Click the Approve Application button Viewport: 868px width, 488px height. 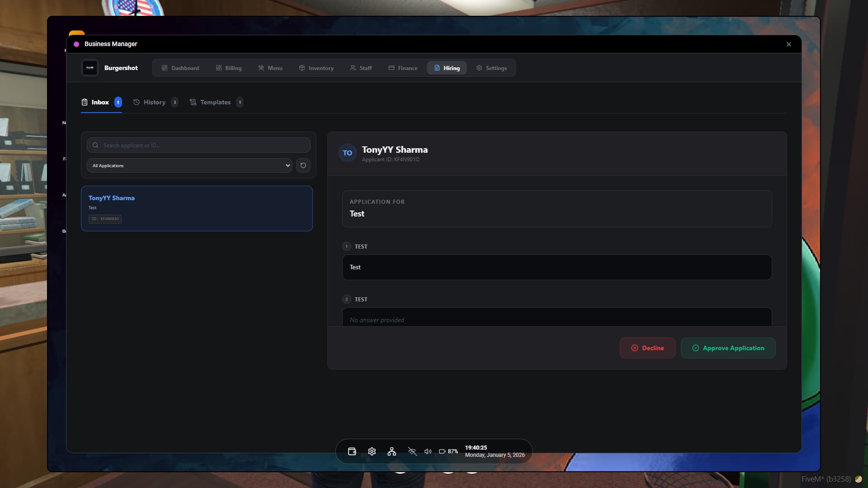(x=728, y=348)
